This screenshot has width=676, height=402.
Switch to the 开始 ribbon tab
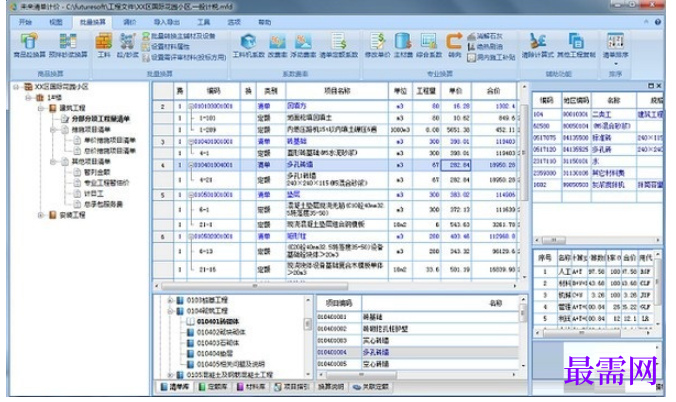(25, 22)
